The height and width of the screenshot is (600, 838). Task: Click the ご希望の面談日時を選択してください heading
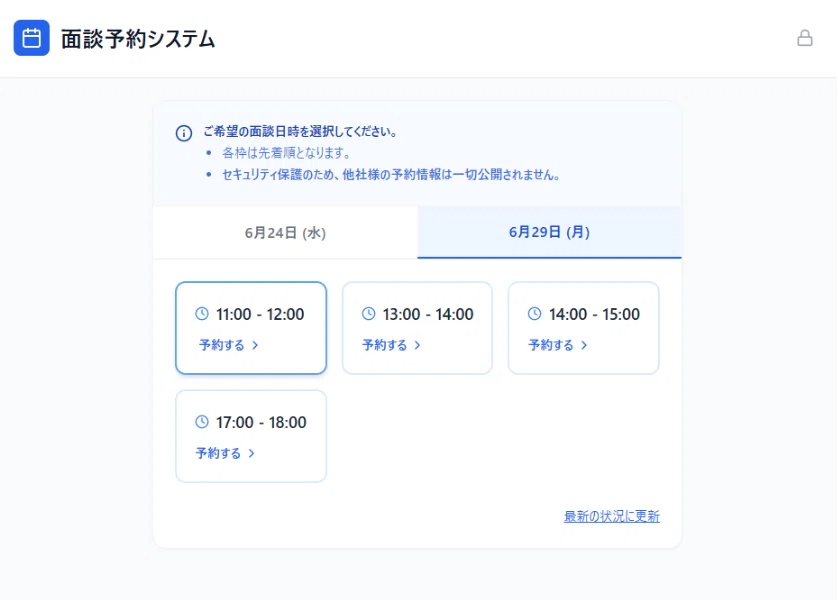300,131
